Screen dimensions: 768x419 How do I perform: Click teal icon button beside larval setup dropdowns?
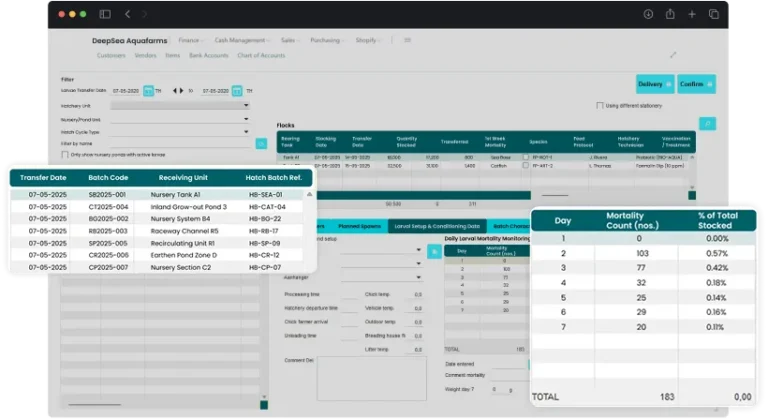tap(434, 252)
